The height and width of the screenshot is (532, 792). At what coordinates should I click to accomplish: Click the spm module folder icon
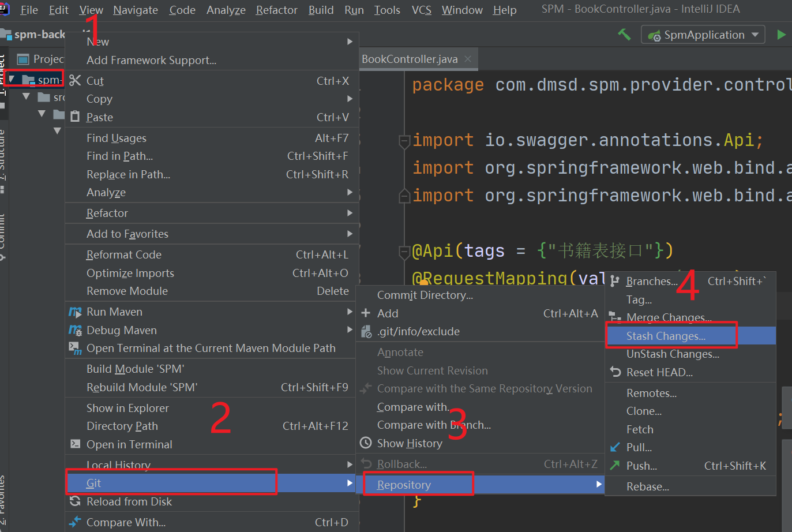[29, 80]
